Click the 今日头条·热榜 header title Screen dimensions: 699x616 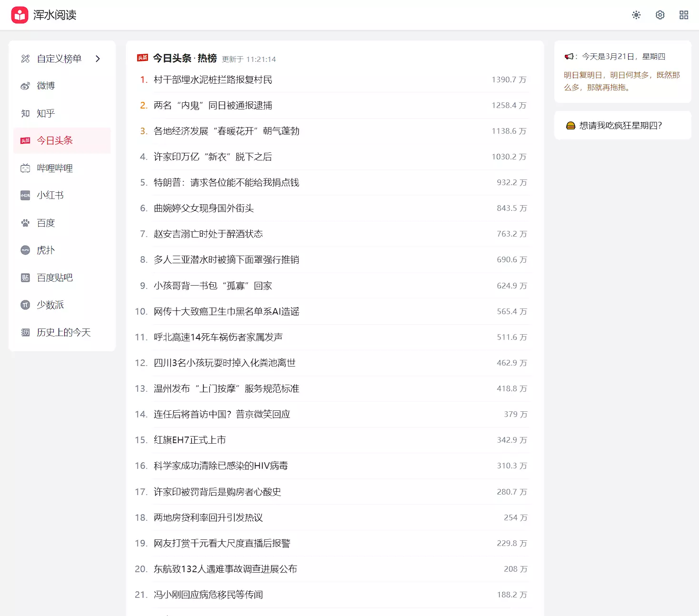[185, 58]
